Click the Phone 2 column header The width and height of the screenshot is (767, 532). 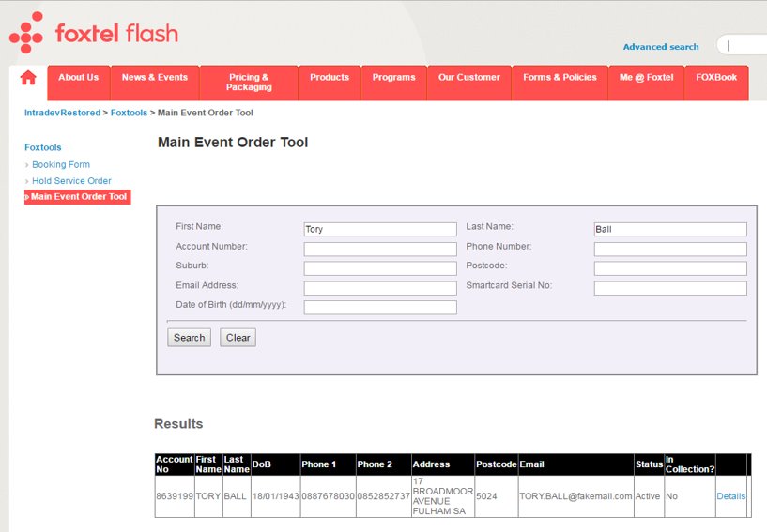[383, 464]
